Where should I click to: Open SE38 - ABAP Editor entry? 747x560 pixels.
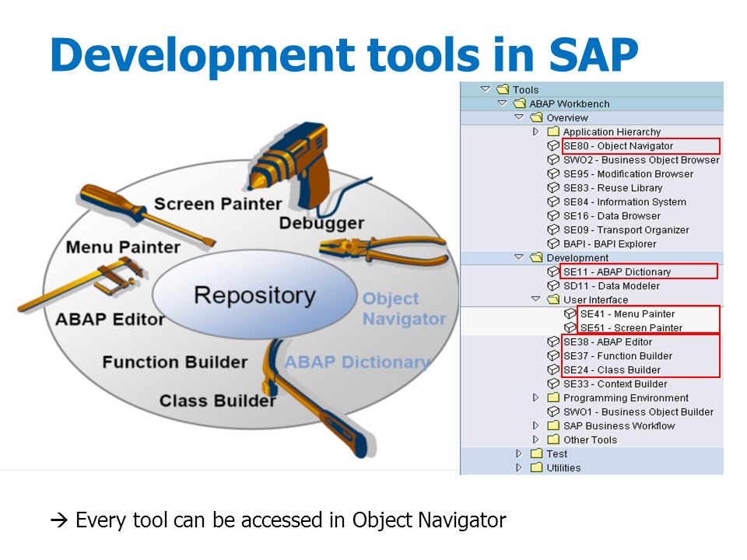(608, 342)
